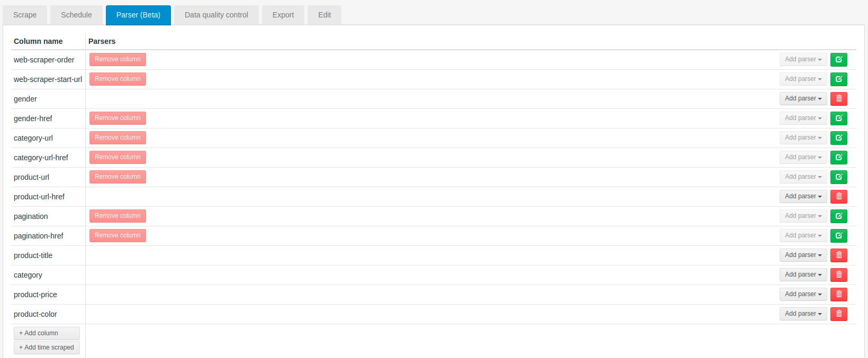Click the trash icon for the category row
This screenshot has width=868, height=358.
tap(838, 274)
